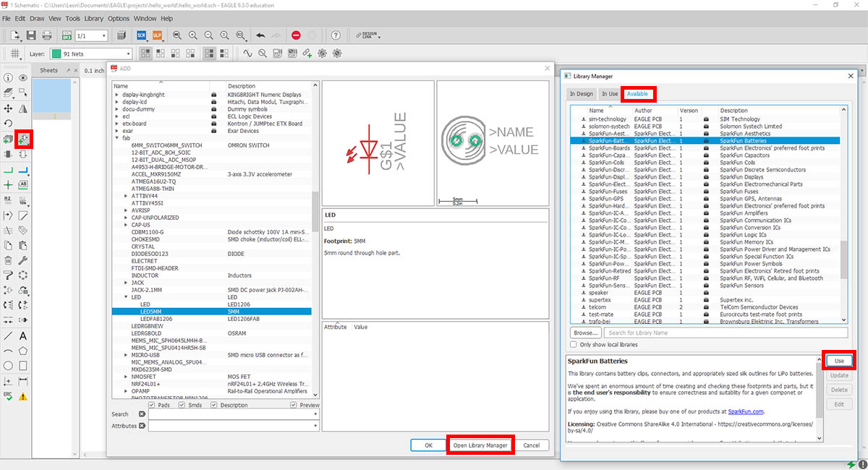
Task: Click the ERC check icon
Action: [9, 396]
